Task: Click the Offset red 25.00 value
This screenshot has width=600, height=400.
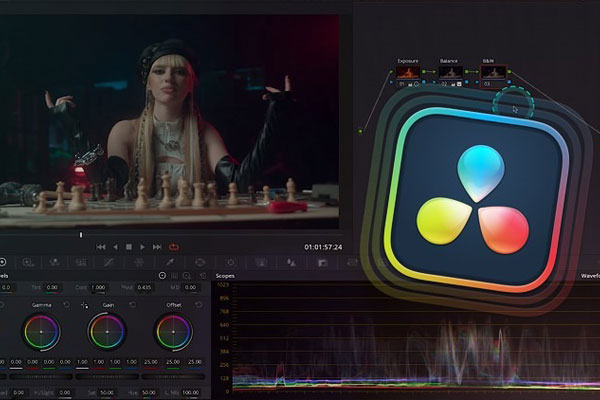Action: coord(151,362)
